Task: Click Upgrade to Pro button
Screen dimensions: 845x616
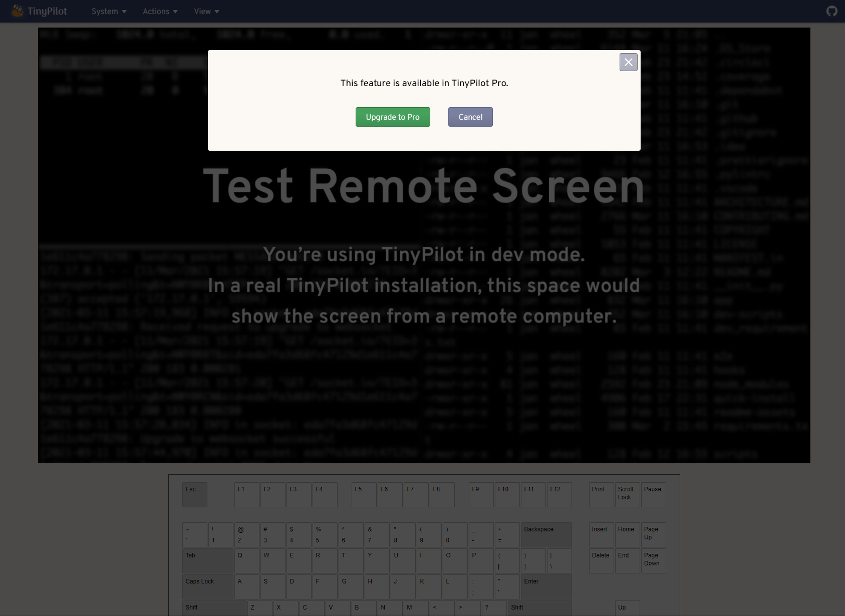Action: (393, 117)
